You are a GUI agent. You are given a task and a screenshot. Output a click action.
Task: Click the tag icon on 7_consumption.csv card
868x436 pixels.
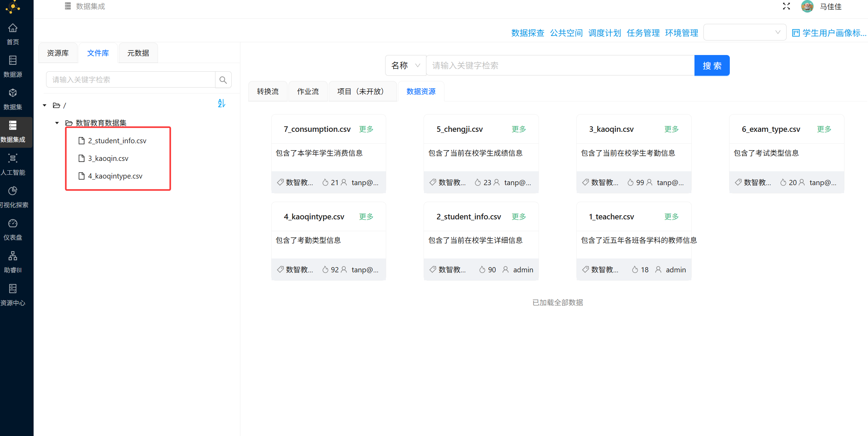point(280,182)
